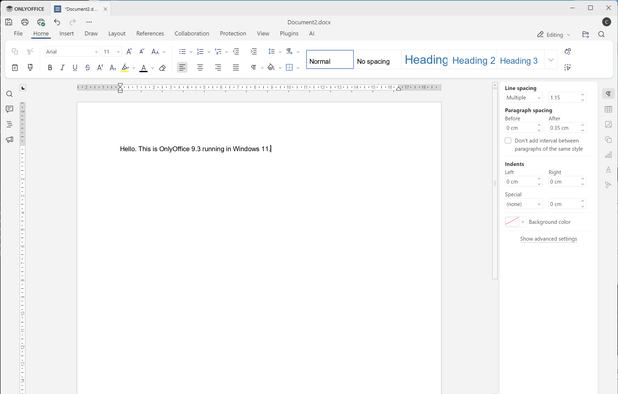Apply the Heading 3 style
The width and height of the screenshot is (618, 394).
click(x=520, y=59)
